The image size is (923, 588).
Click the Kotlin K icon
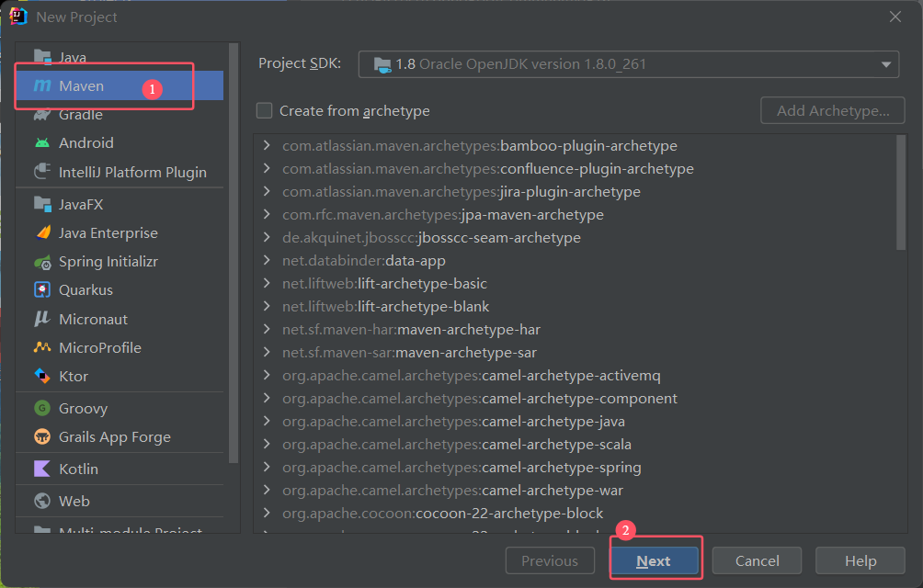(42, 469)
